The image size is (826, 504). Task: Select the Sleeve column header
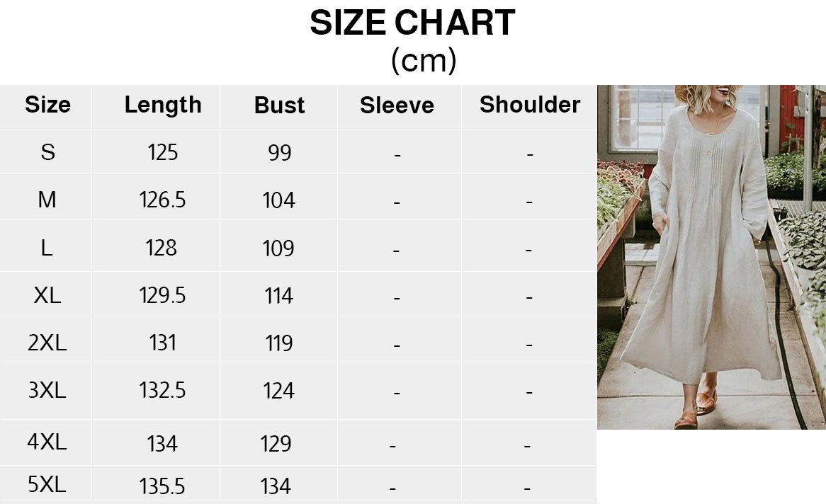(x=397, y=105)
